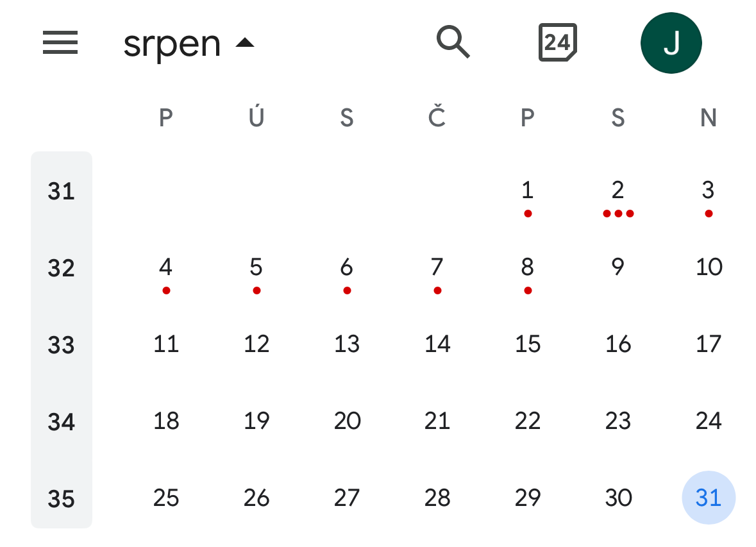This screenshot has height=547, width=756.
Task: Select date 20 in week 34
Action: tap(347, 421)
